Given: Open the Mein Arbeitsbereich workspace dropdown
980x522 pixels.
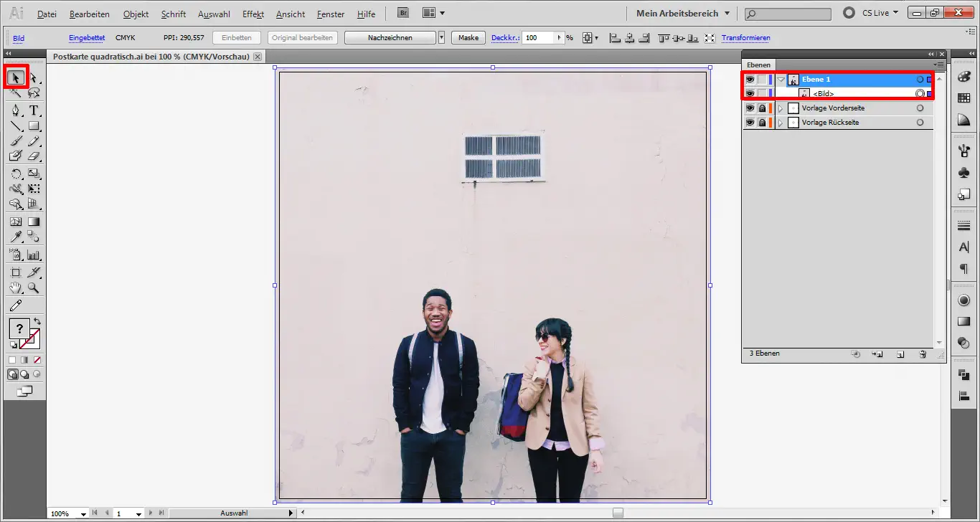Looking at the screenshot, I should (682, 14).
